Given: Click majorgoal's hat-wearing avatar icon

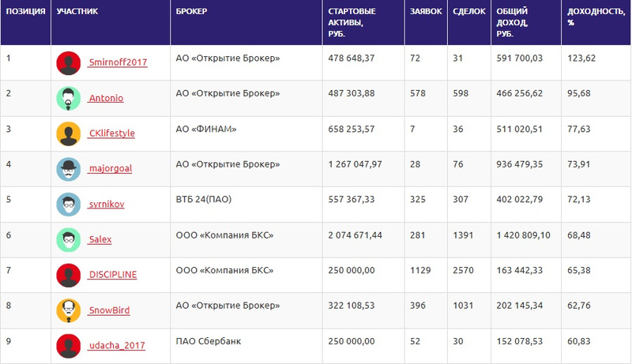Looking at the screenshot, I should [x=69, y=169].
